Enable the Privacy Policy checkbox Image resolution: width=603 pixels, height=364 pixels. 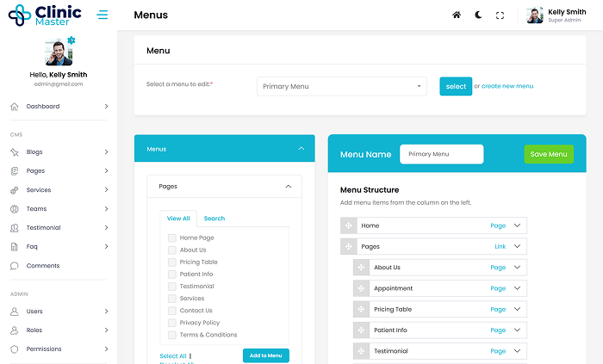[x=172, y=323]
